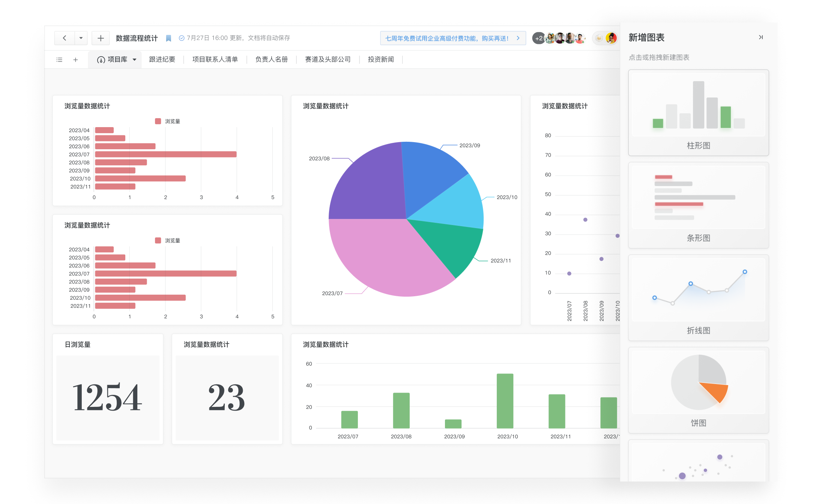Click the 2023/08 green column in the column chart

point(401,411)
